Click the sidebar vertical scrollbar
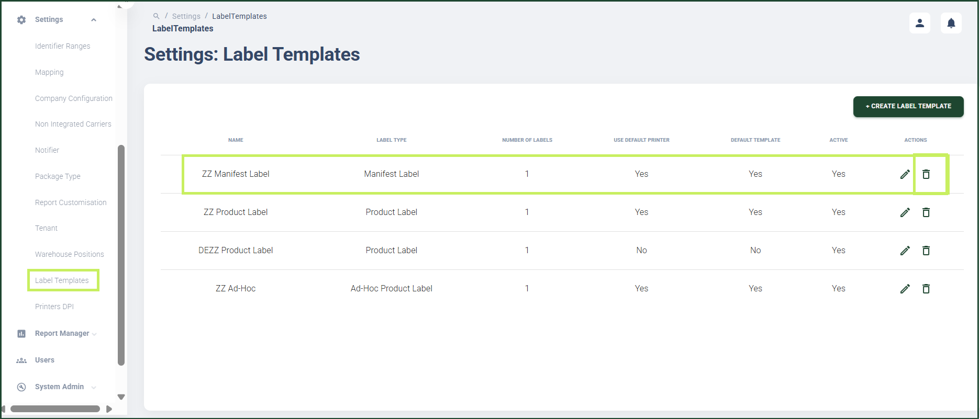The image size is (980, 419). pos(121,255)
